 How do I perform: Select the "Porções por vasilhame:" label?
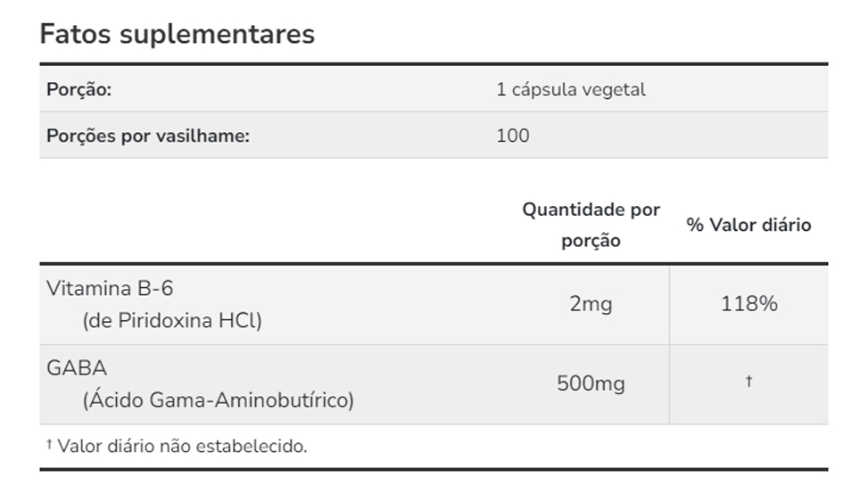tap(147, 136)
